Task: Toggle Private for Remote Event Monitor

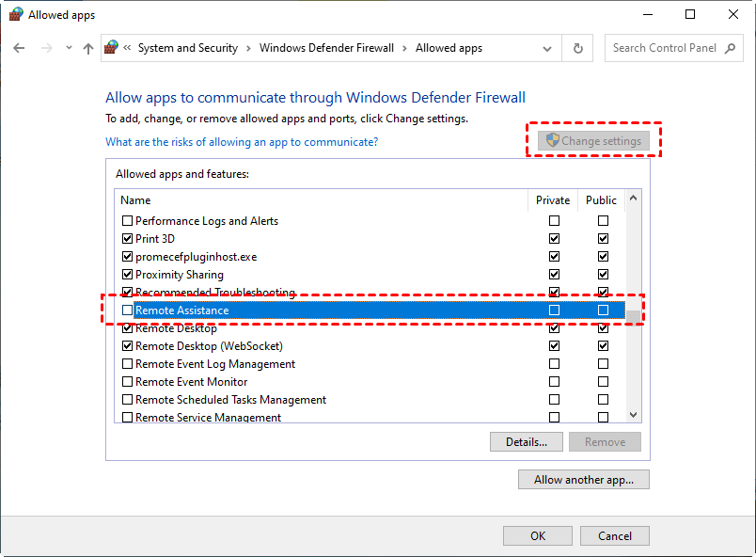Action: 555,381
